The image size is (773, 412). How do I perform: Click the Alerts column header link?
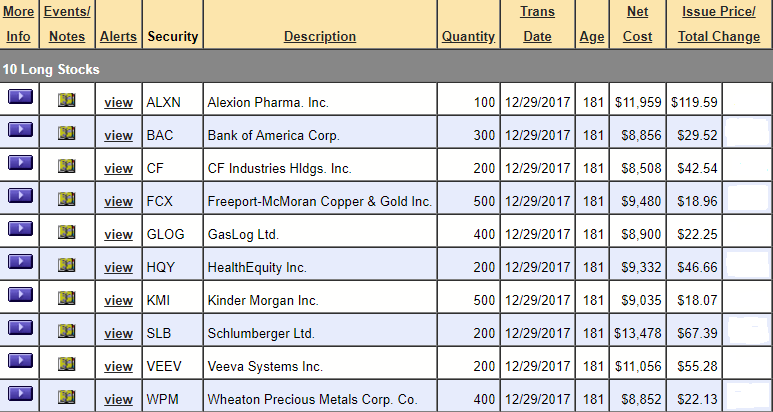(x=118, y=36)
